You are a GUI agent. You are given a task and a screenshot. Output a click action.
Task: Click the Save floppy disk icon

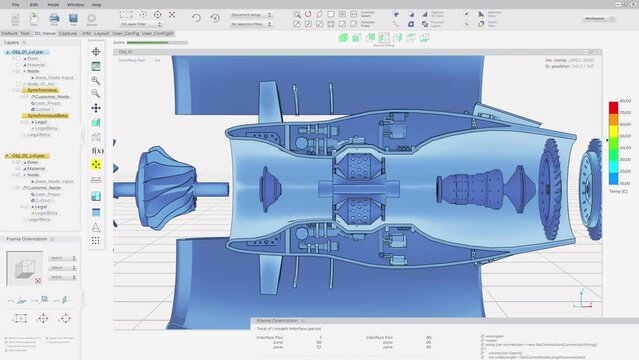click(x=73, y=18)
